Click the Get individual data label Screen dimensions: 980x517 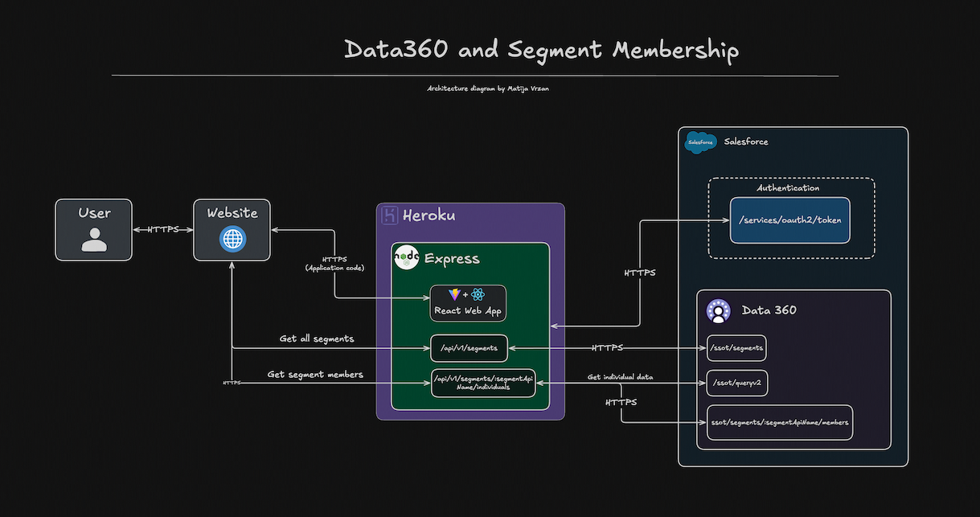[x=620, y=376]
